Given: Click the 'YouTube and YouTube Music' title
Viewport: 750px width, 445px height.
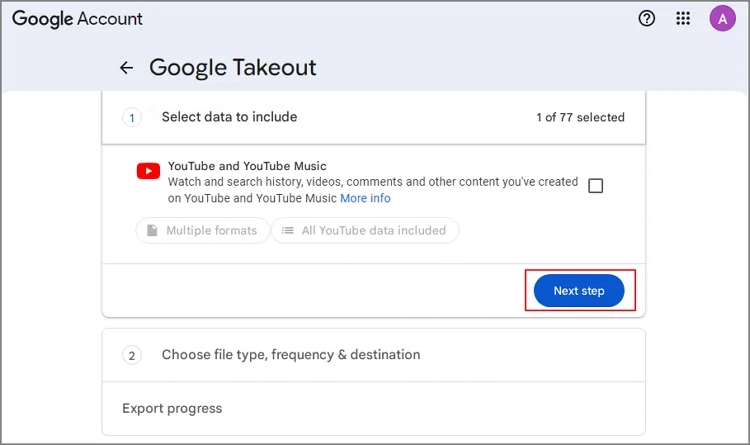Looking at the screenshot, I should (247, 166).
